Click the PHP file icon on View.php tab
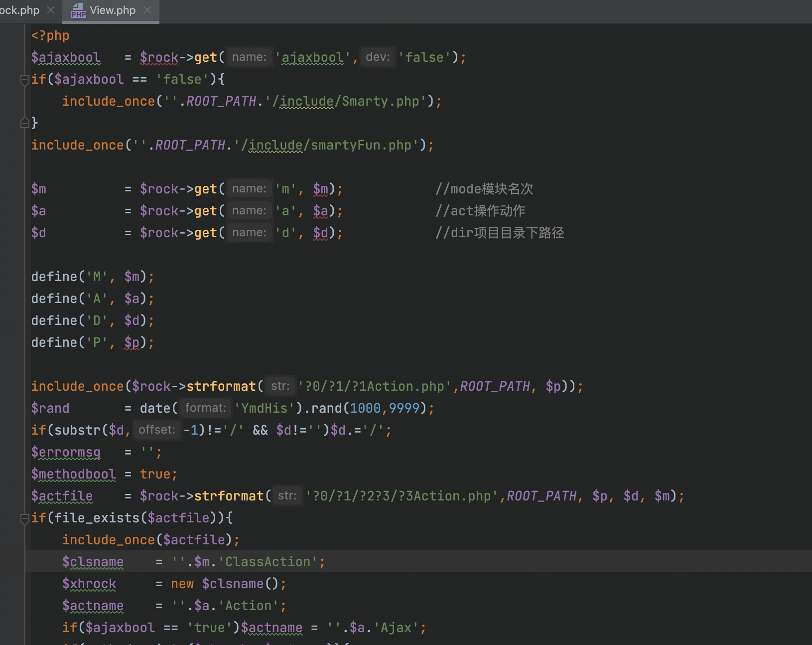The image size is (812, 645). (x=78, y=10)
